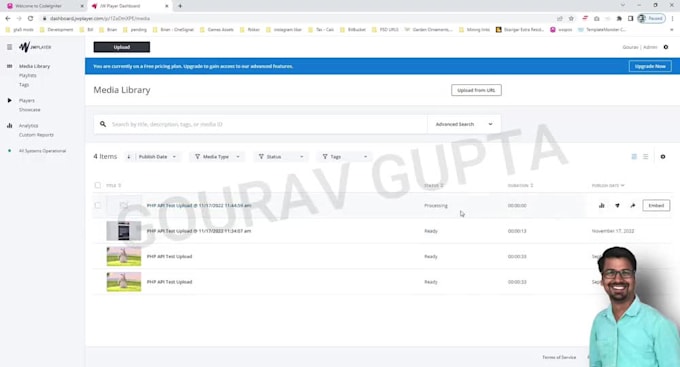
Task: Click the share arrow icon in first row
Action: 633,206
